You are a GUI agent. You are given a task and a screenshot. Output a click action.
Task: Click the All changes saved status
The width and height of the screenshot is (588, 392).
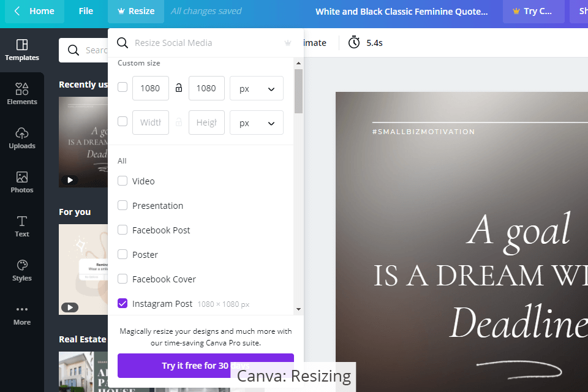pyautogui.click(x=206, y=11)
